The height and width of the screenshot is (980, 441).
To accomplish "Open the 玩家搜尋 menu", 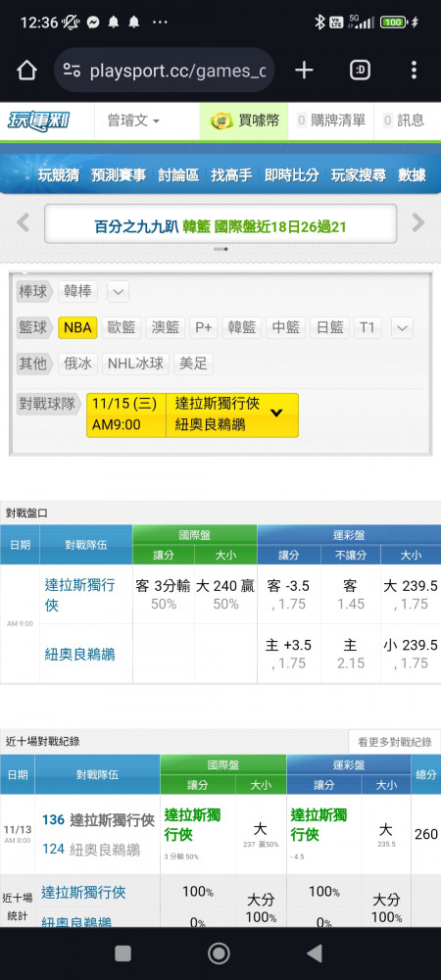I will pos(359,175).
